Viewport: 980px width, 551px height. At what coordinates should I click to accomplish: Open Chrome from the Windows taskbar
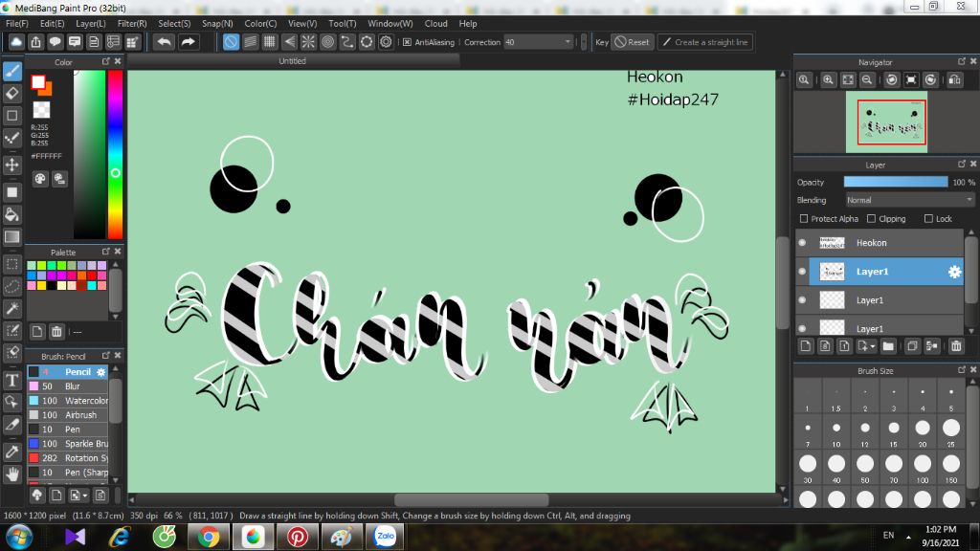(x=209, y=537)
